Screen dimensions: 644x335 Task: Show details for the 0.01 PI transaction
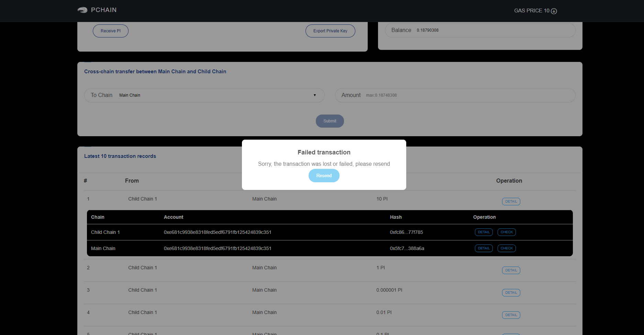coord(511,315)
